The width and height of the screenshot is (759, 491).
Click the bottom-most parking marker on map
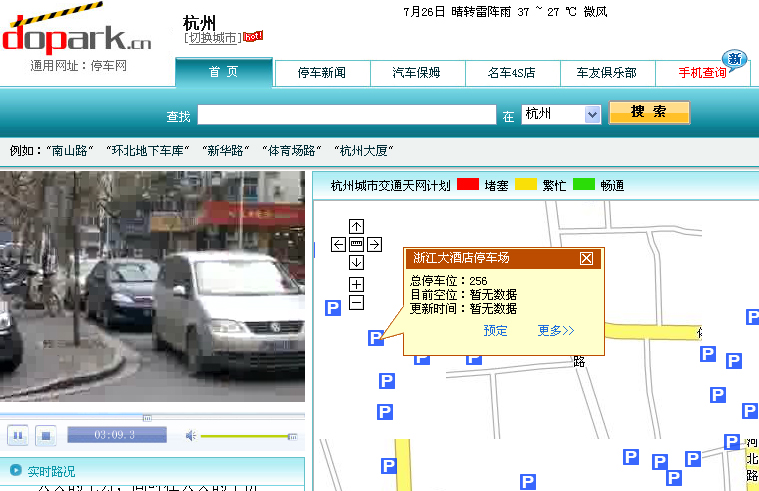[x=528, y=482]
